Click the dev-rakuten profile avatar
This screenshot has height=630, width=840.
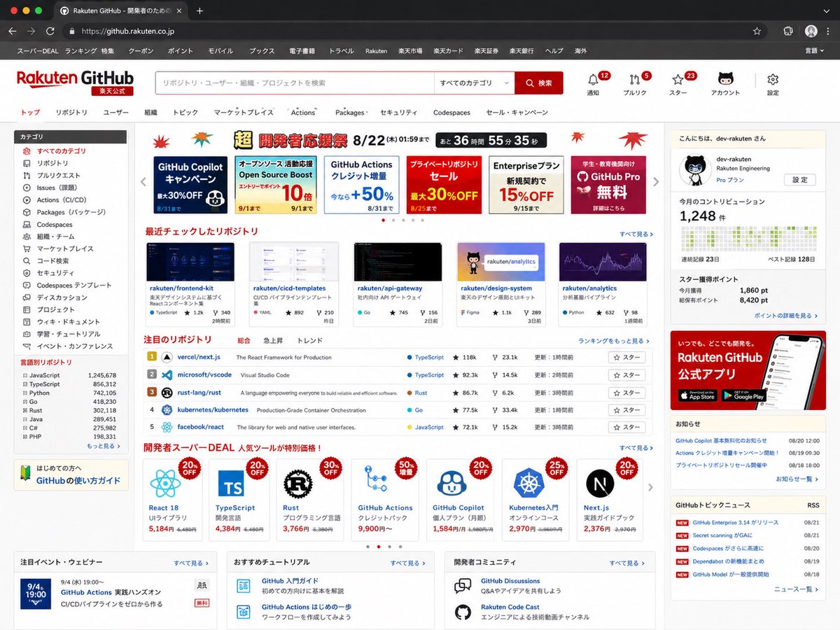(695, 171)
